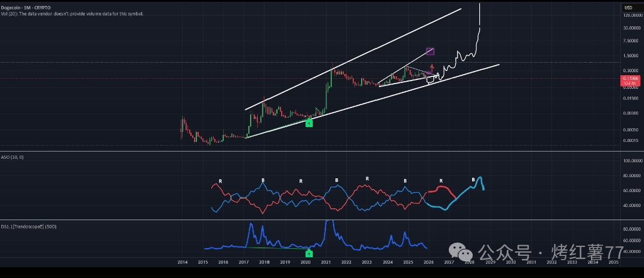Click the Dogecoin 1M CRYPTO symbol title
The image size is (644, 278).
(x=26, y=8)
